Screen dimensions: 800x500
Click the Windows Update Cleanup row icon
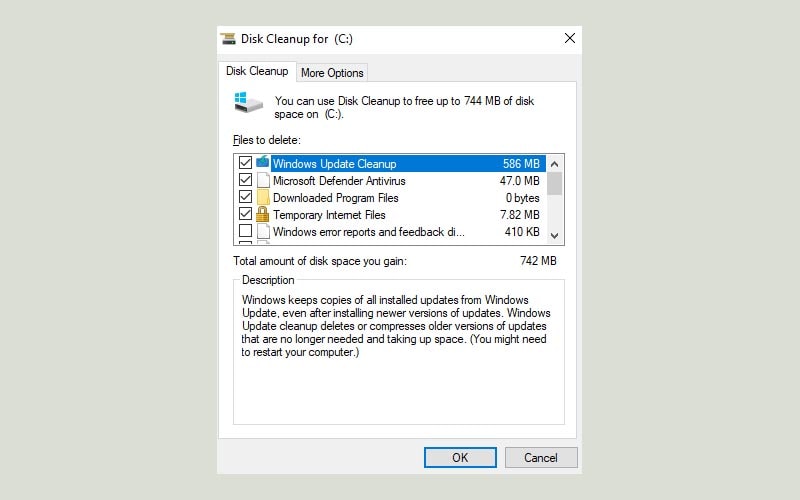click(x=263, y=163)
